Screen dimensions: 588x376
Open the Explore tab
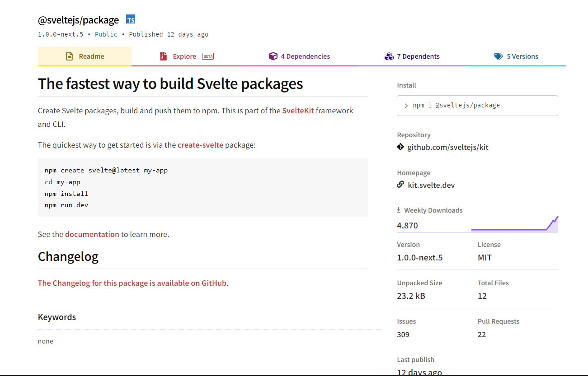[184, 56]
